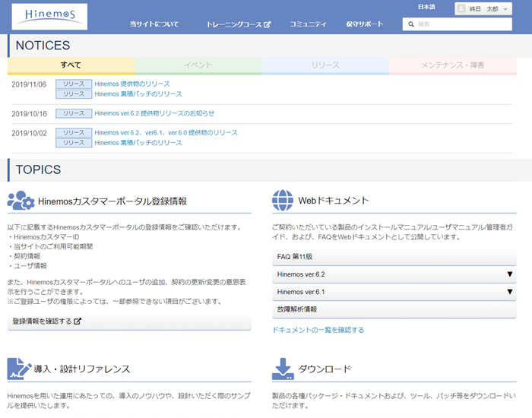Click the 検索 search input field
532x418 pixels.
tap(457, 24)
